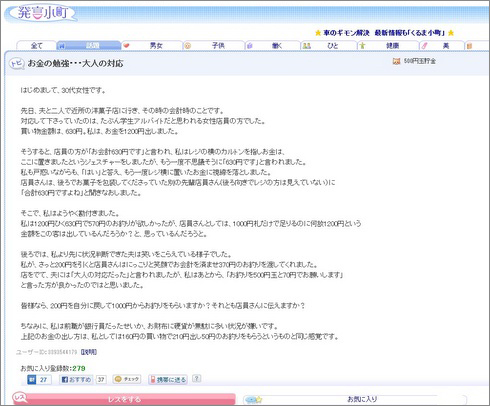Screen dimensions: 490x406
Task: Click the face icon on 子供 tab
Action: (x=188, y=46)
